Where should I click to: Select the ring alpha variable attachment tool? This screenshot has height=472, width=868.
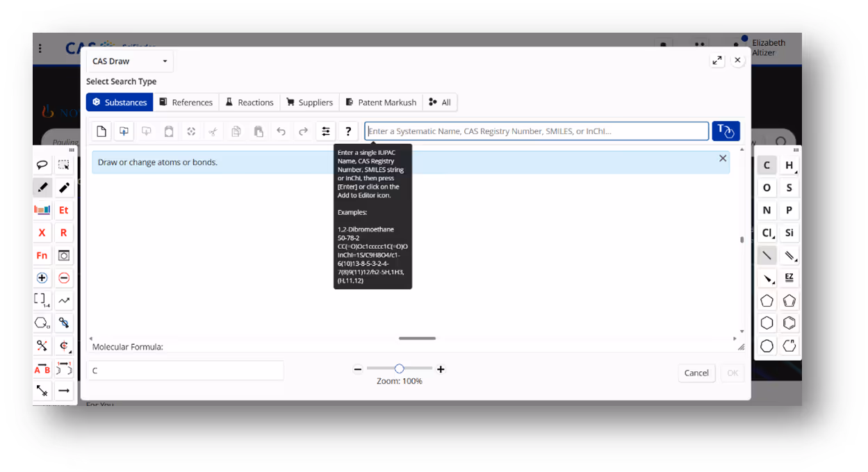coord(42,323)
